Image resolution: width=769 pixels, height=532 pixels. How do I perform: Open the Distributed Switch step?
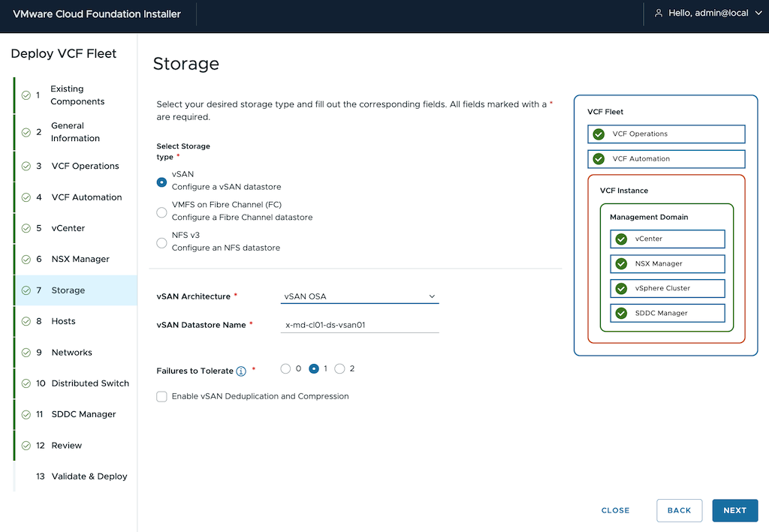pyautogui.click(x=90, y=383)
